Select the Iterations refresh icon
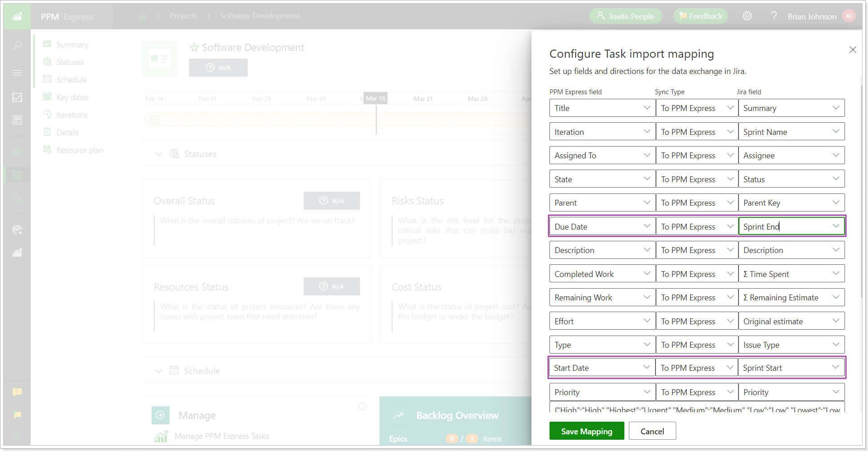 48,115
